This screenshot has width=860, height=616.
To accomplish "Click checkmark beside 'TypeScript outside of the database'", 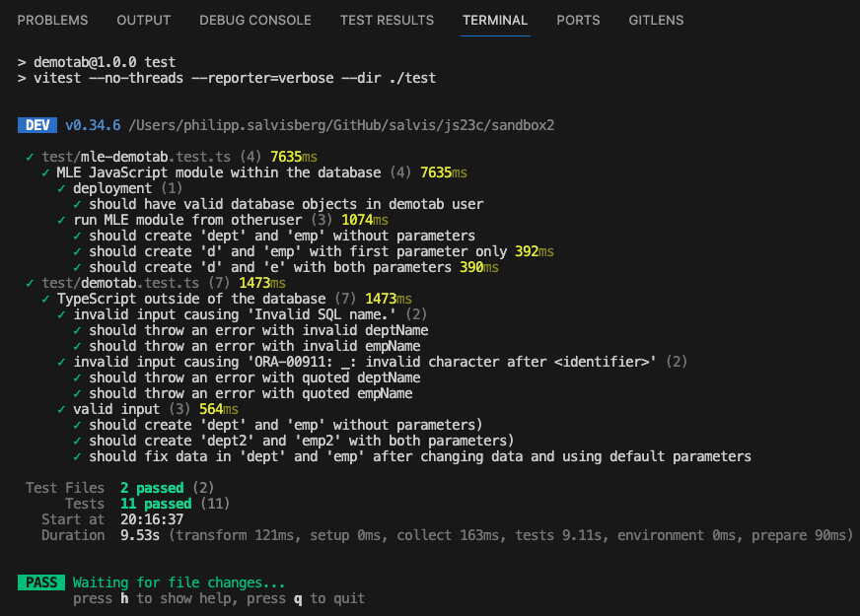I will click(x=45, y=299).
